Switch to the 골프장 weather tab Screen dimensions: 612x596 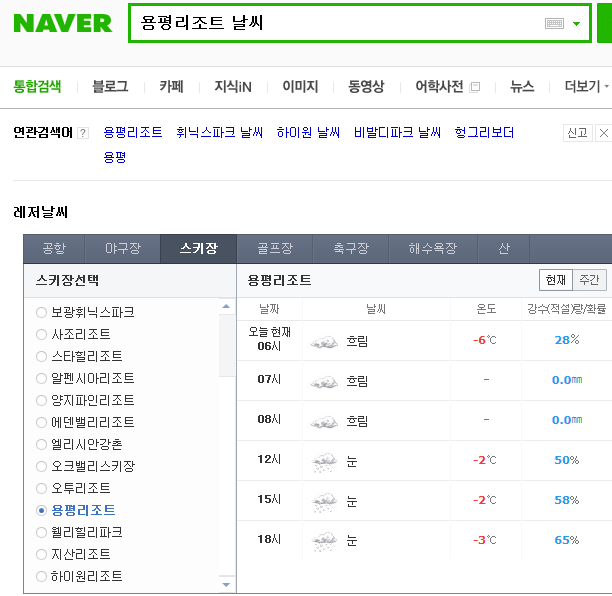(275, 248)
